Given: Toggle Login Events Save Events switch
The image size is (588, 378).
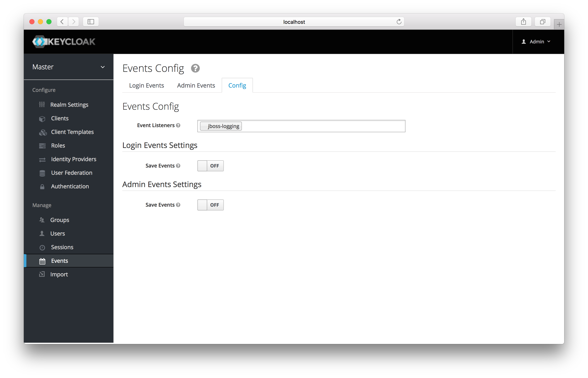Looking at the screenshot, I should click(210, 166).
